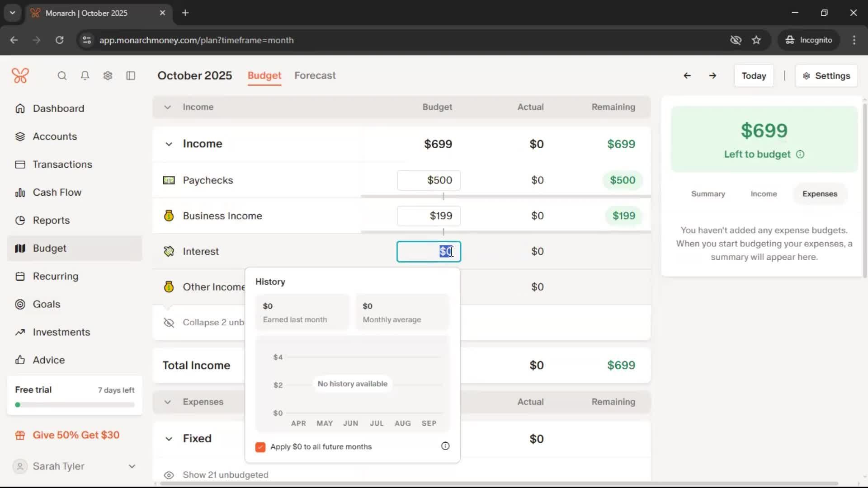
Task: Open the notifications bell
Action: point(85,75)
